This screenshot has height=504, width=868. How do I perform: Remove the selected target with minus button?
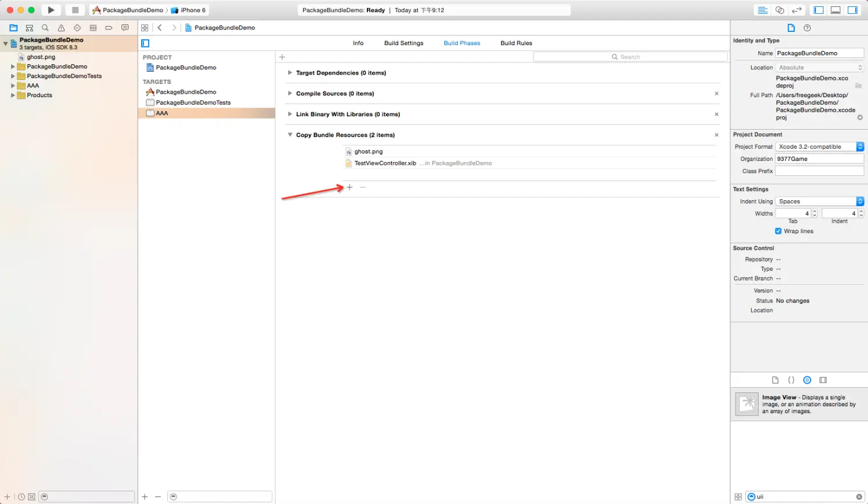tap(158, 497)
